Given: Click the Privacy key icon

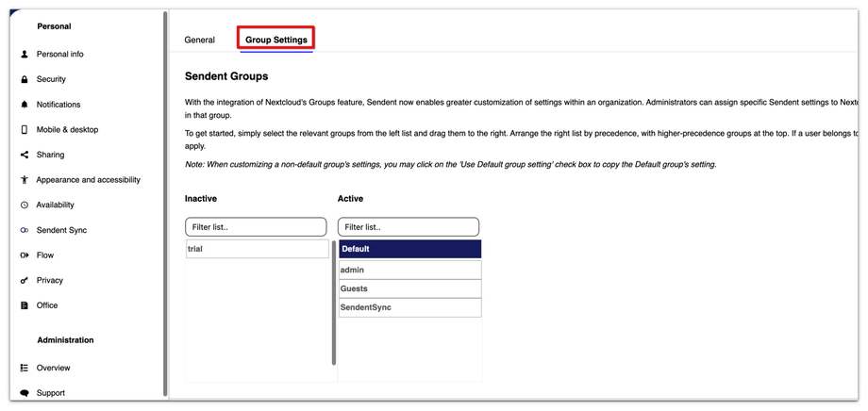Looking at the screenshot, I should click(x=25, y=281).
